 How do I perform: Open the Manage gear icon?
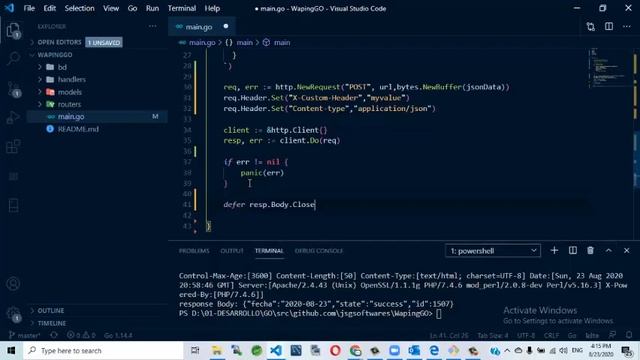tap(13, 313)
